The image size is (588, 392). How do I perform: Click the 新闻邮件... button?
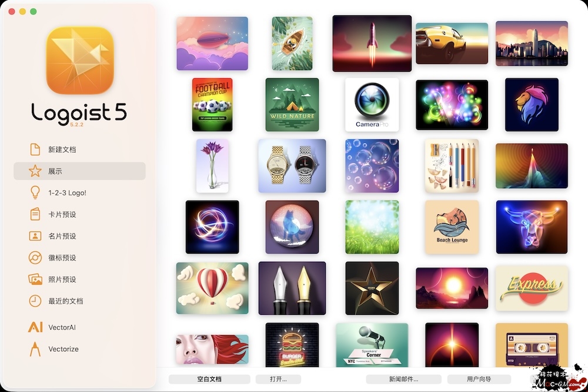pos(403,379)
